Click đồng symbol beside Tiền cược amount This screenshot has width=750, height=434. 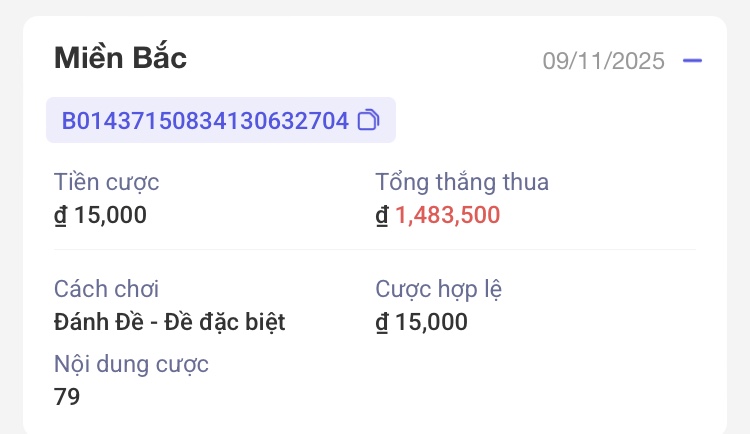click(60, 215)
